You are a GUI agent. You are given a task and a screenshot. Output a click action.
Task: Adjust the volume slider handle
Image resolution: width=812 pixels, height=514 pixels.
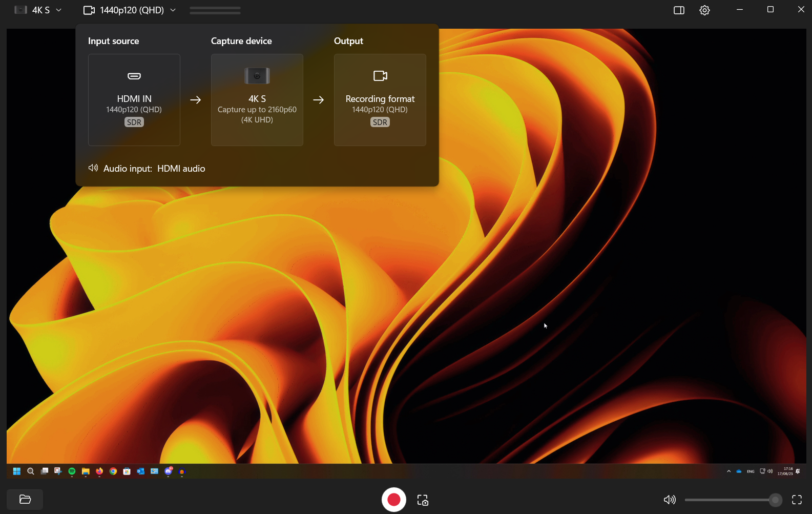coord(775,500)
